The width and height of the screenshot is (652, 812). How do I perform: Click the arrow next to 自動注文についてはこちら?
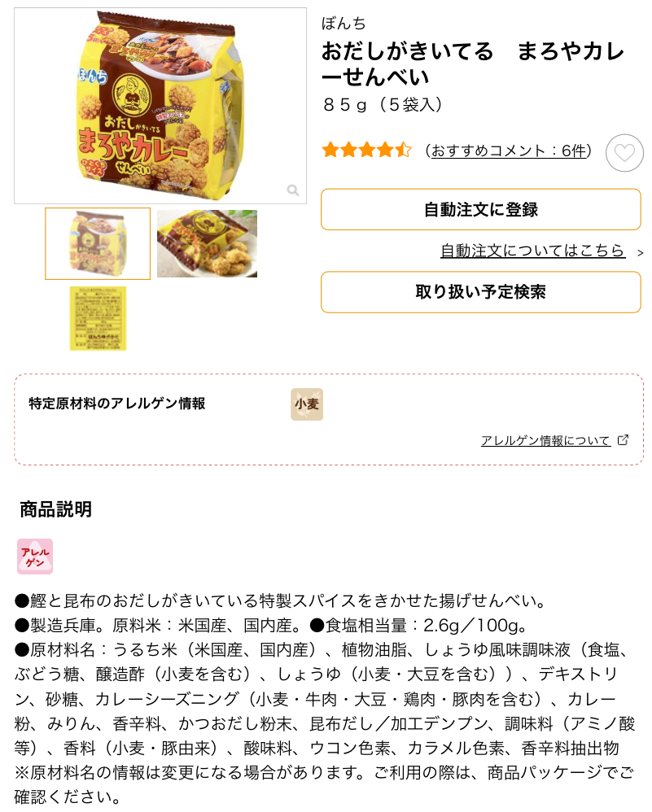640,253
